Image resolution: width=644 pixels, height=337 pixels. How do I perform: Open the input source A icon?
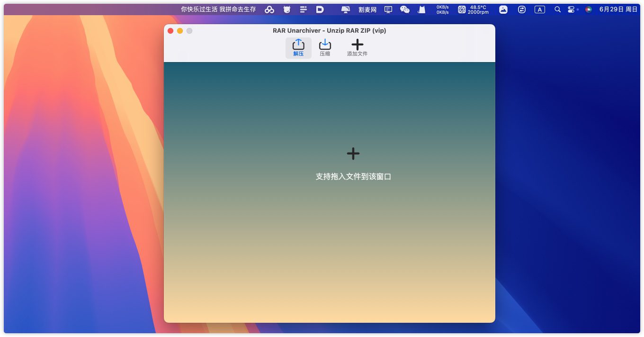pos(540,9)
